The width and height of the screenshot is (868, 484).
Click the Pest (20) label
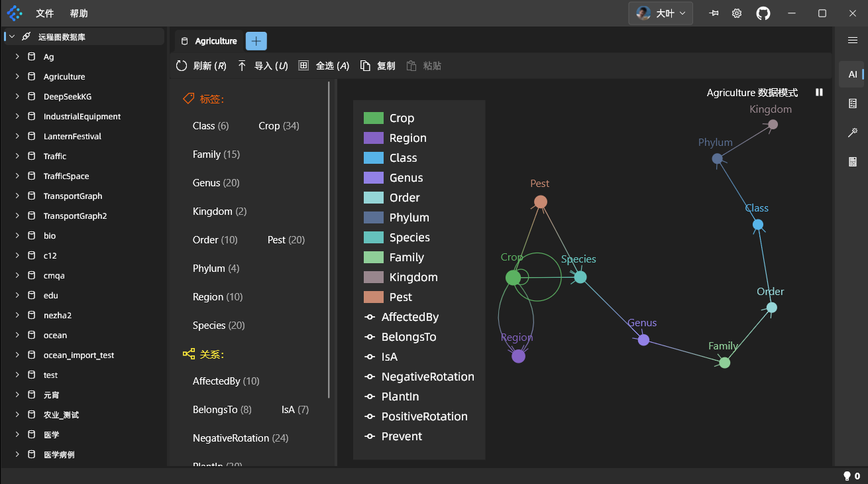tap(286, 239)
